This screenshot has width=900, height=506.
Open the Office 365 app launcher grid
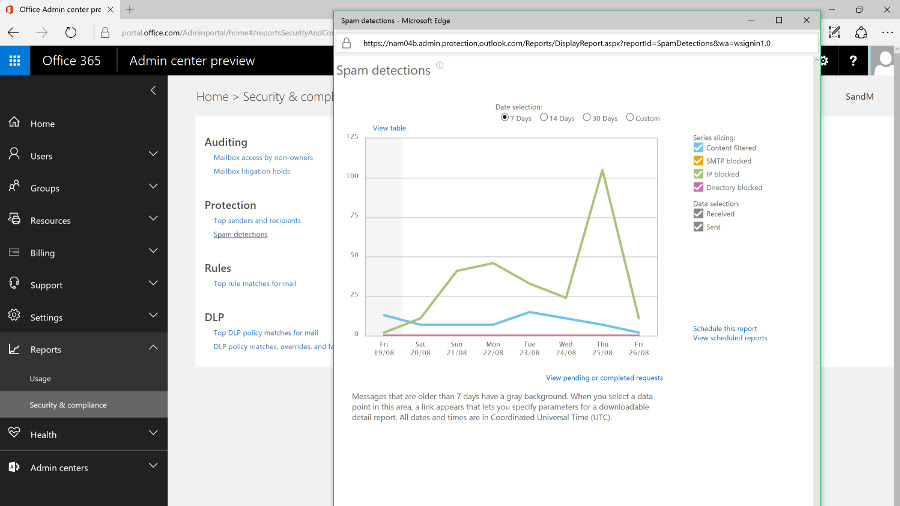point(15,61)
